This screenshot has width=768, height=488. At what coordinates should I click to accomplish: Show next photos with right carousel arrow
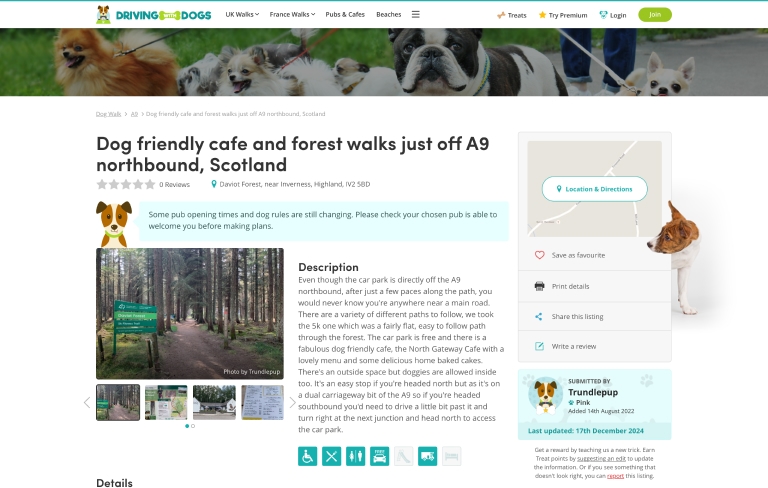pos(292,402)
